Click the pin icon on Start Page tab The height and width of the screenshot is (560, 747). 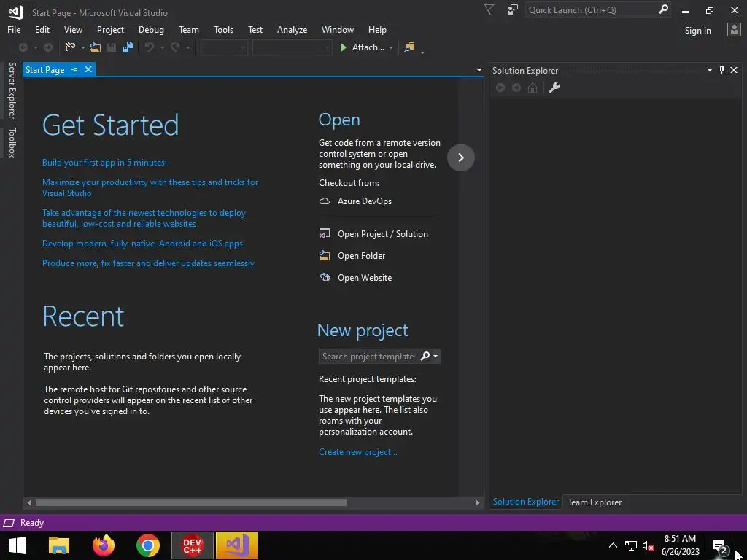coord(75,69)
